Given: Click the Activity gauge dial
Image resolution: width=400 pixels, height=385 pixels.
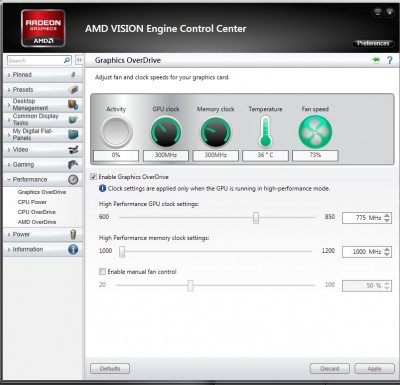Looking at the screenshot, I should (x=116, y=132).
